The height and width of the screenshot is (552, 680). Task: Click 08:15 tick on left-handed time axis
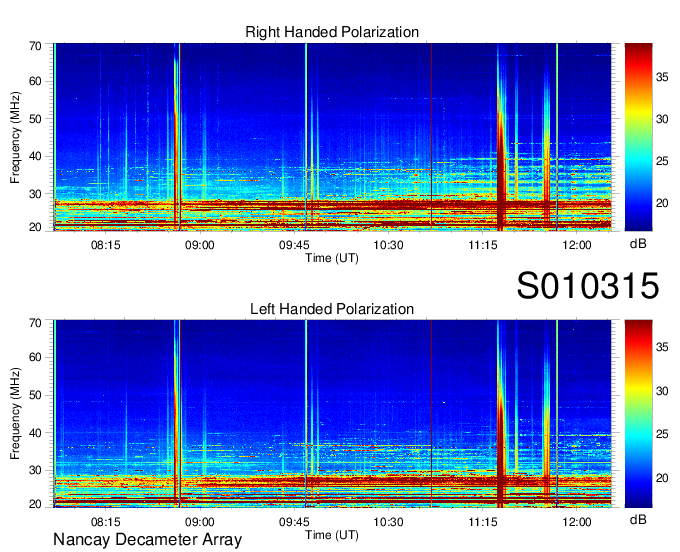[x=105, y=522]
